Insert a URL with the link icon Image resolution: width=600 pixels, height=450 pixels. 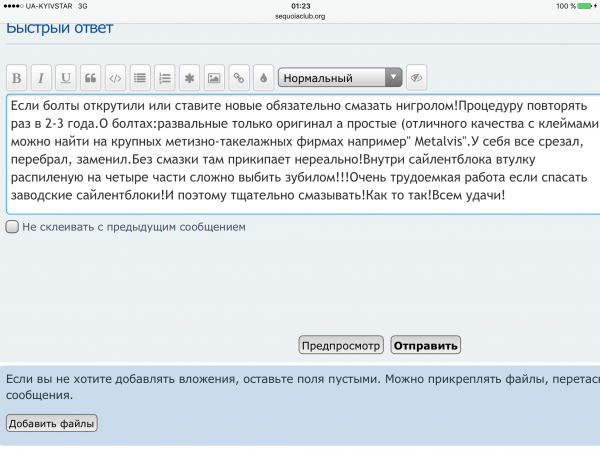click(239, 77)
